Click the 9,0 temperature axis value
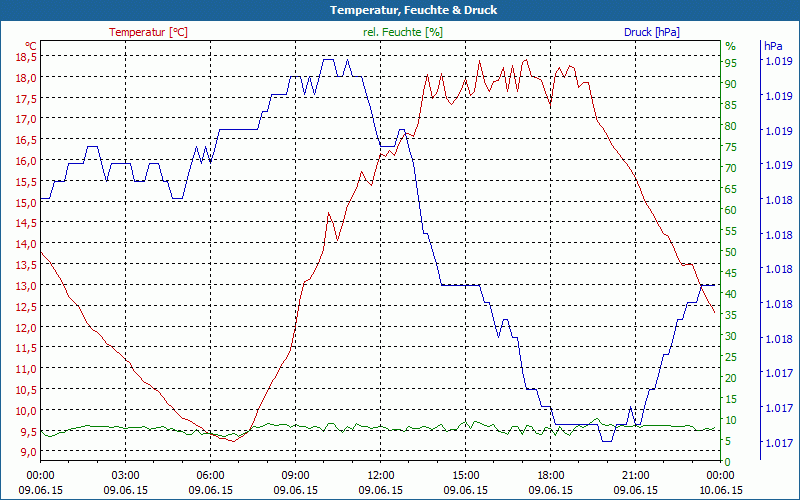This screenshot has width=800, height=500. click(x=28, y=452)
